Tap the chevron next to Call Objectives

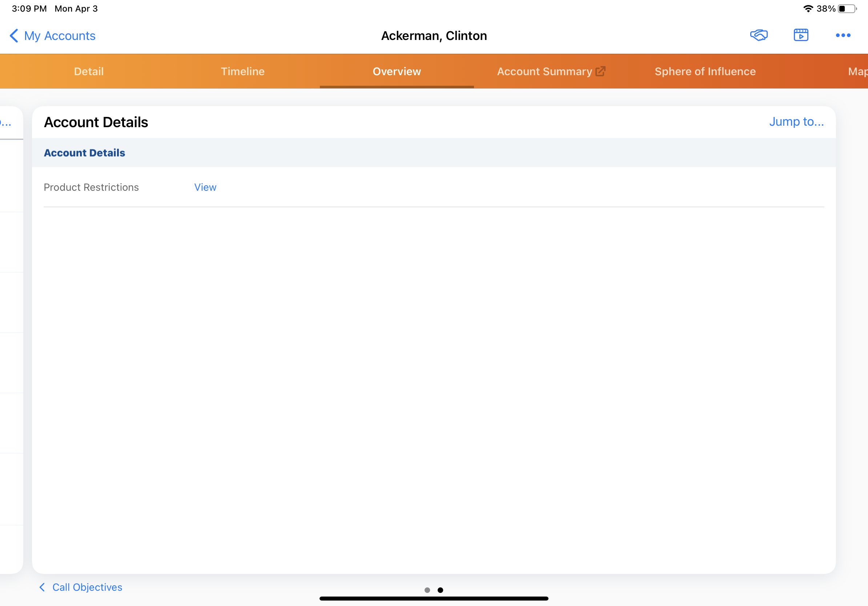pos(42,587)
